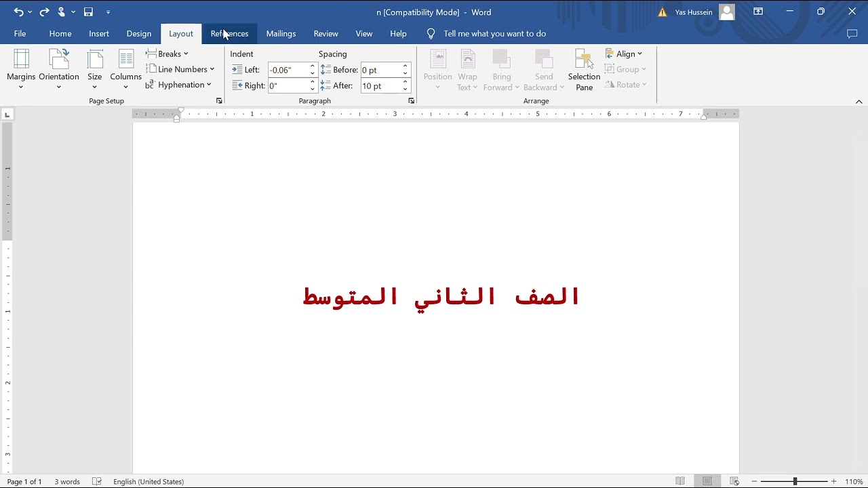Click the first line indent marker on ruler

tap(180, 110)
